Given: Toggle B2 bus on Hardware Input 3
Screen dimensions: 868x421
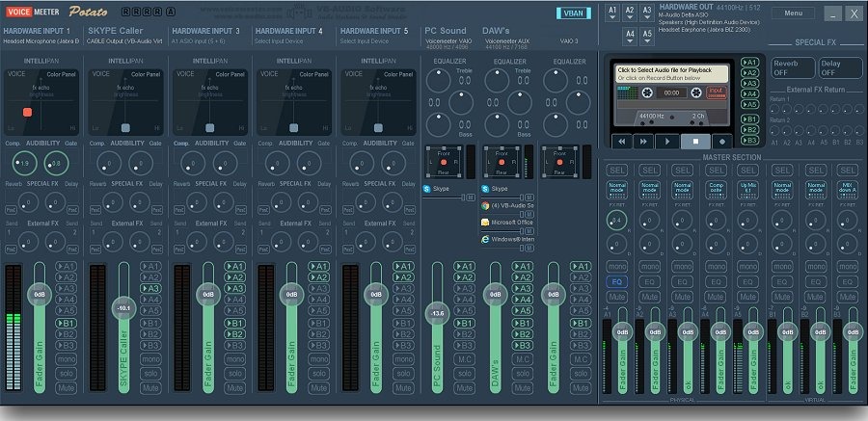Looking at the screenshot, I should point(234,334).
